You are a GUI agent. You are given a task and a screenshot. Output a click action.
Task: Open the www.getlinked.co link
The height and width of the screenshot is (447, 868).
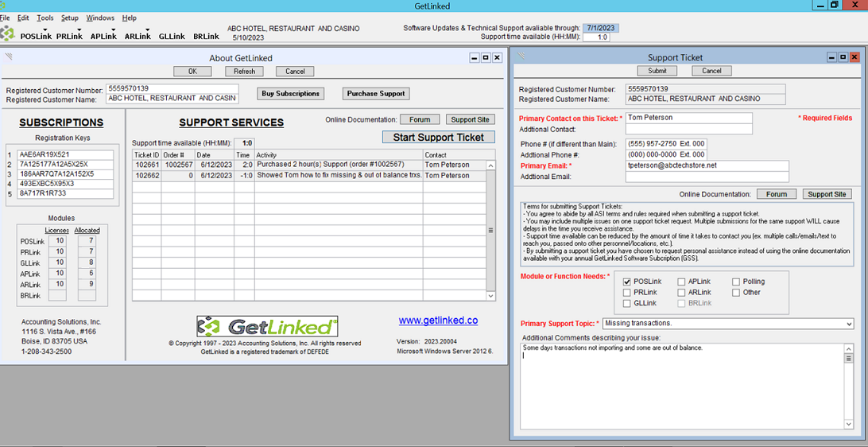click(x=439, y=321)
